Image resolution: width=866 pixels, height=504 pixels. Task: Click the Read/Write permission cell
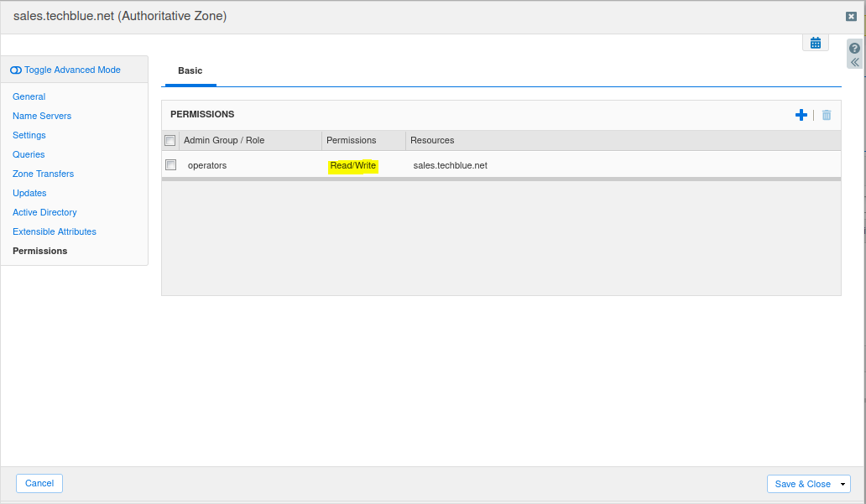pos(353,166)
